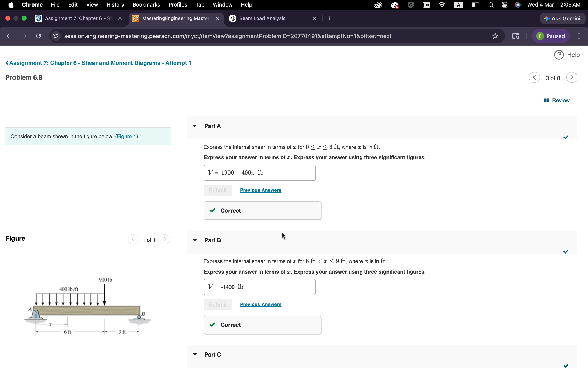The image size is (588, 368).
Task: Open the site information icon in the address bar
Action: click(x=56, y=36)
